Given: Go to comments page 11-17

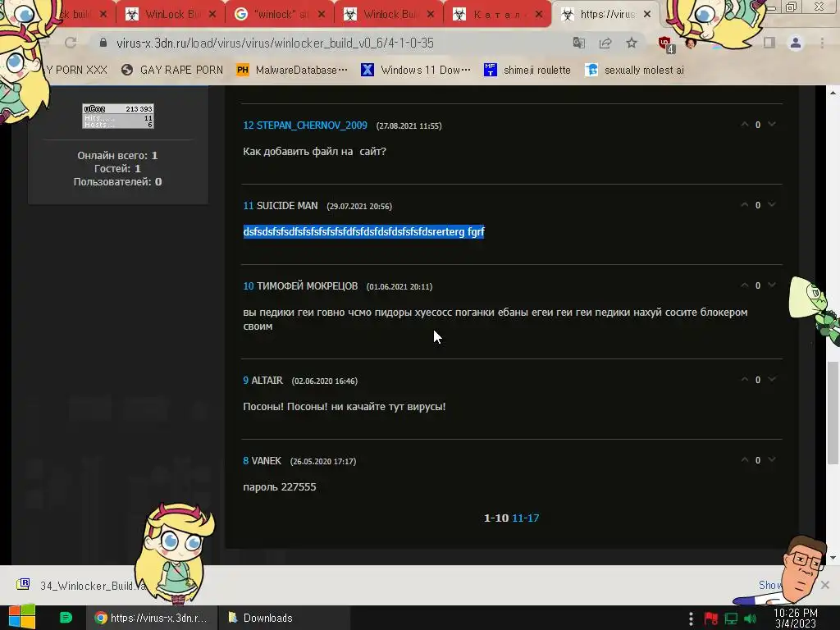Looking at the screenshot, I should click(526, 518).
